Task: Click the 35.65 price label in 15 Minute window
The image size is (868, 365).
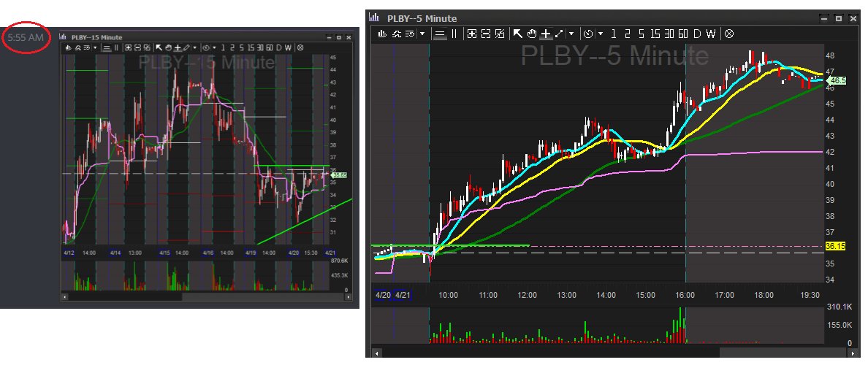Action: [x=339, y=174]
